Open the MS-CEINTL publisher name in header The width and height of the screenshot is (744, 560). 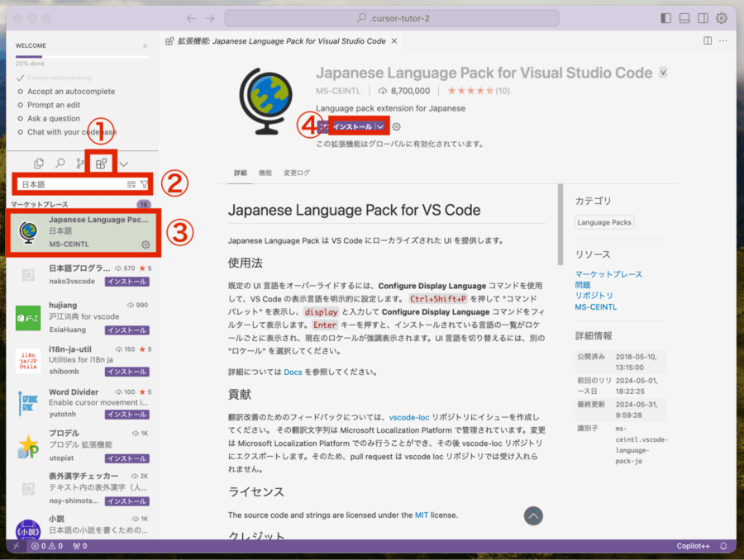point(338,91)
